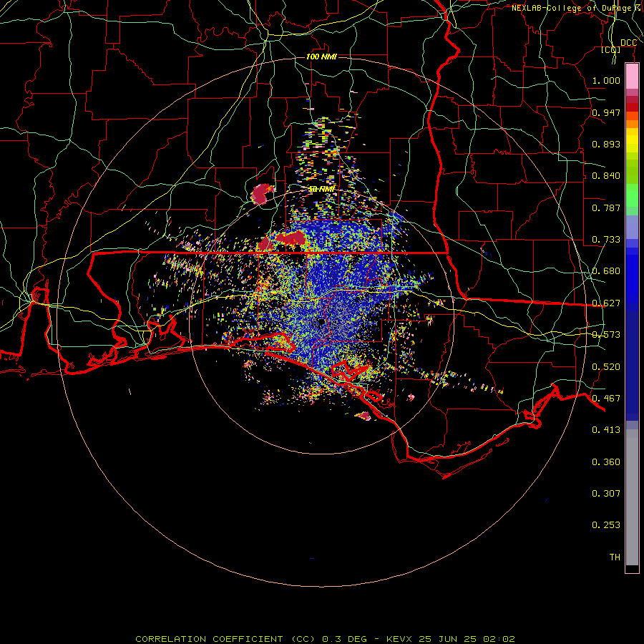
Task: Pick the orange swatch on the color scale
Action: point(632,124)
